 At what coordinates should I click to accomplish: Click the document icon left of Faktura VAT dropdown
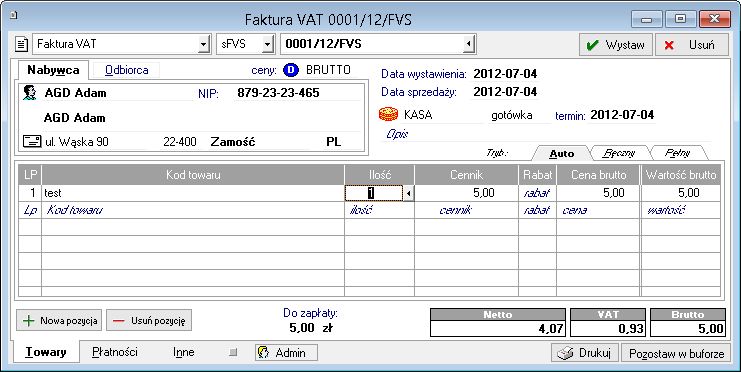[x=21, y=44]
